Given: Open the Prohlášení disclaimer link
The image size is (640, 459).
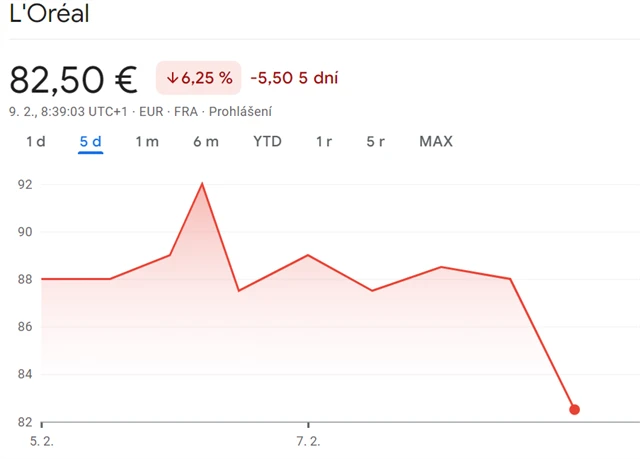Looking at the screenshot, I should (x=239, y=112).
